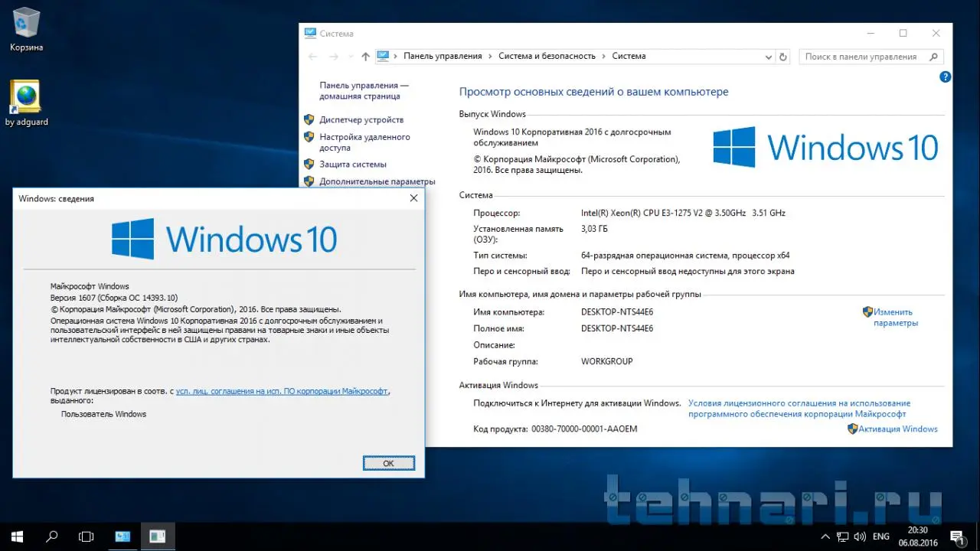Click 'Пользователь Windows' in the winver dialog
Screen dimensions: 980x551
click(103, 414)
